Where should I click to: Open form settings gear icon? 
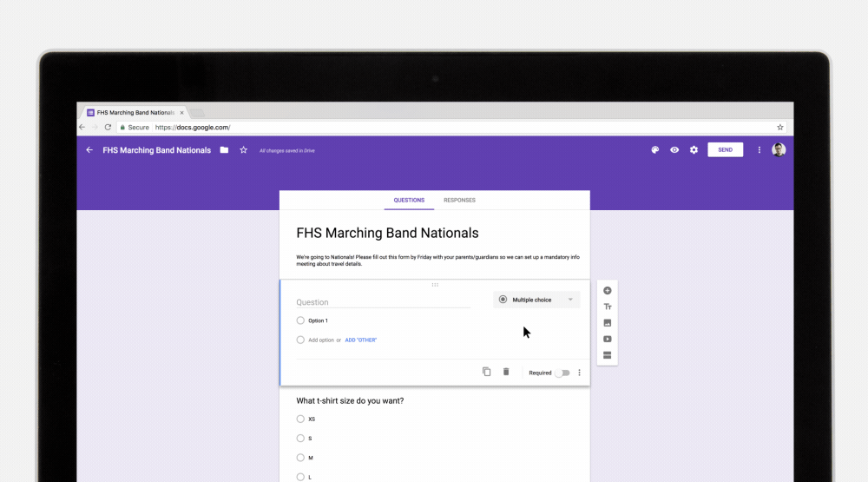click(694, 150)
